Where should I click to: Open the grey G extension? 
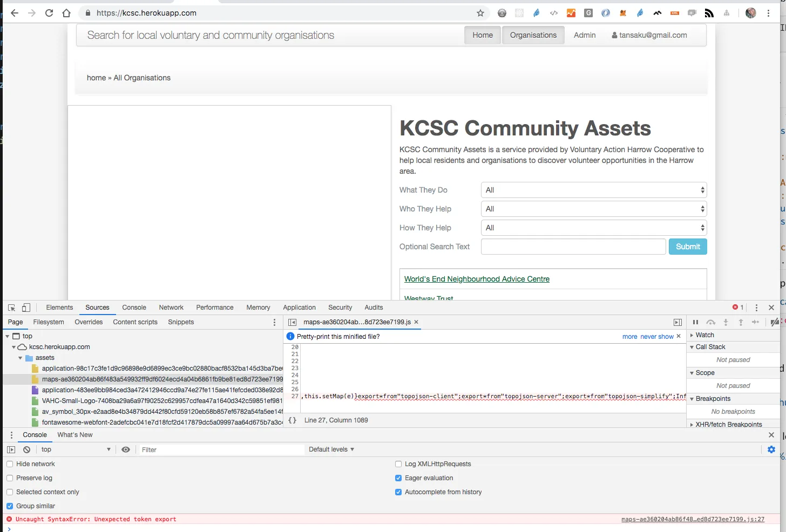tap(588, 13)
